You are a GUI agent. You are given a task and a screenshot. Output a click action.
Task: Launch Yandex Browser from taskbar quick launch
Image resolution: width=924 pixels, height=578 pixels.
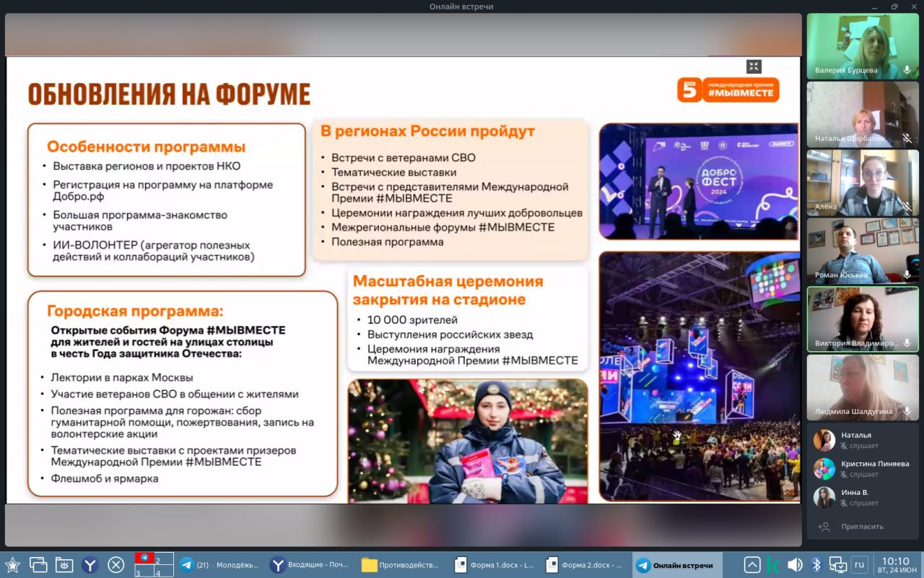(90, 565)
